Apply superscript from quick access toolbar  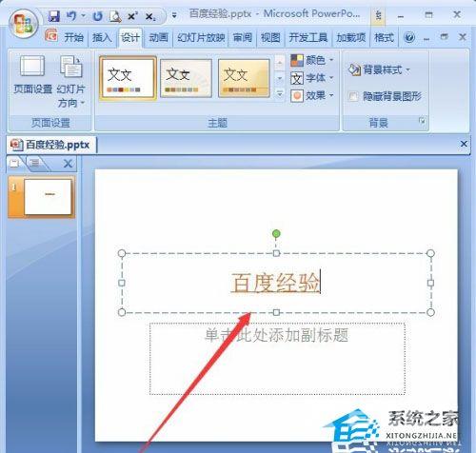coord(132,16)
